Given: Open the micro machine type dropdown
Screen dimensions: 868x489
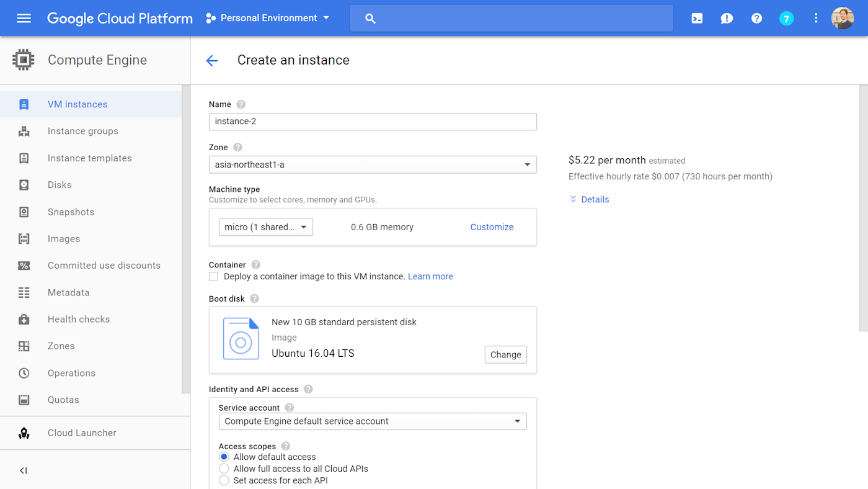Looking at the screenshot, I should pos(266,227).
